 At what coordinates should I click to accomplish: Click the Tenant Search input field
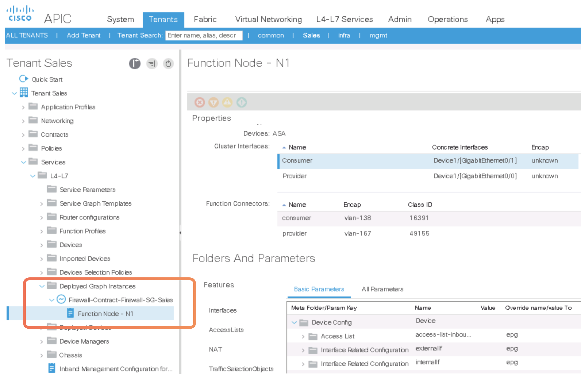(x=204, y=35)
